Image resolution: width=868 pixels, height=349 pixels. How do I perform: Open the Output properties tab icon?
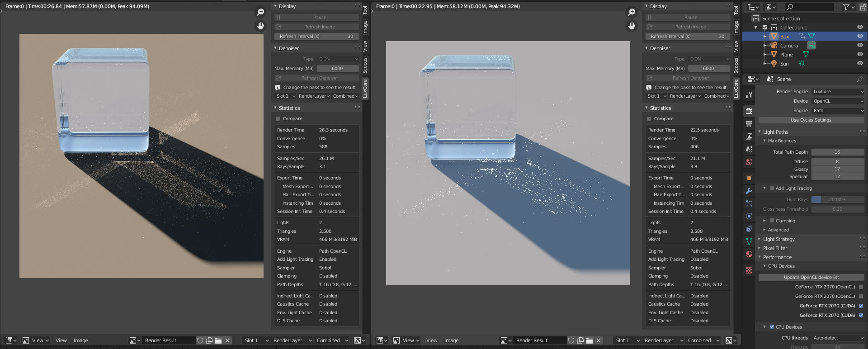[749, 124]
